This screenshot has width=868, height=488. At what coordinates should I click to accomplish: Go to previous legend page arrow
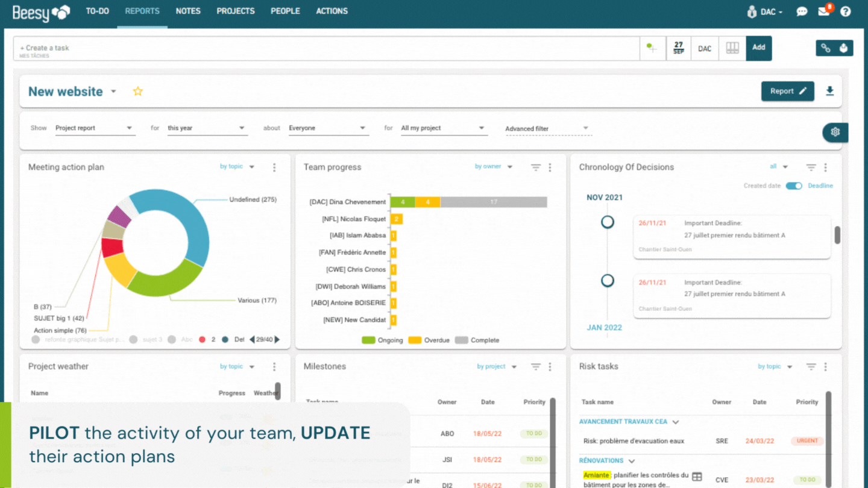pos(252,340)
